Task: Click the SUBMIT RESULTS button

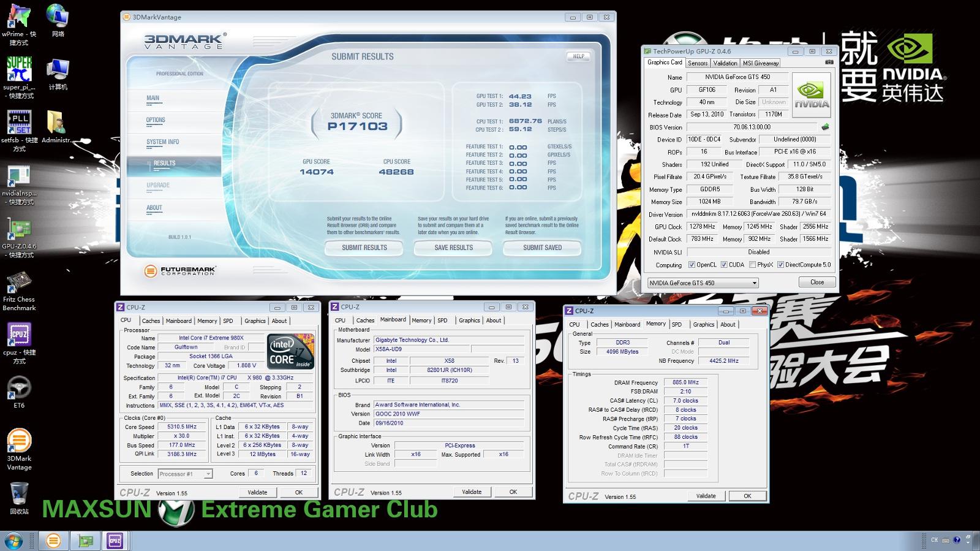Action: click(x=364, y=248)
